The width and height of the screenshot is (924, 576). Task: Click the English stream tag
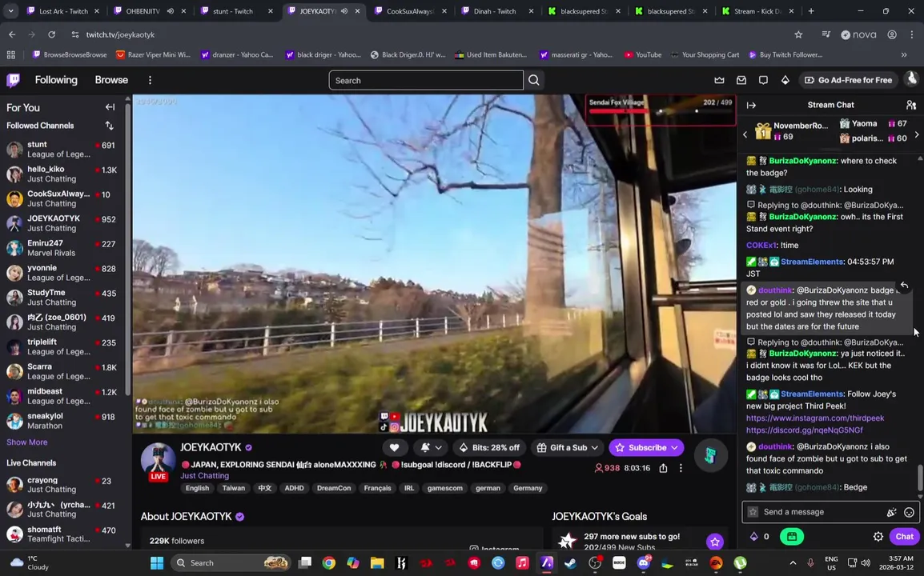(197, 488)
